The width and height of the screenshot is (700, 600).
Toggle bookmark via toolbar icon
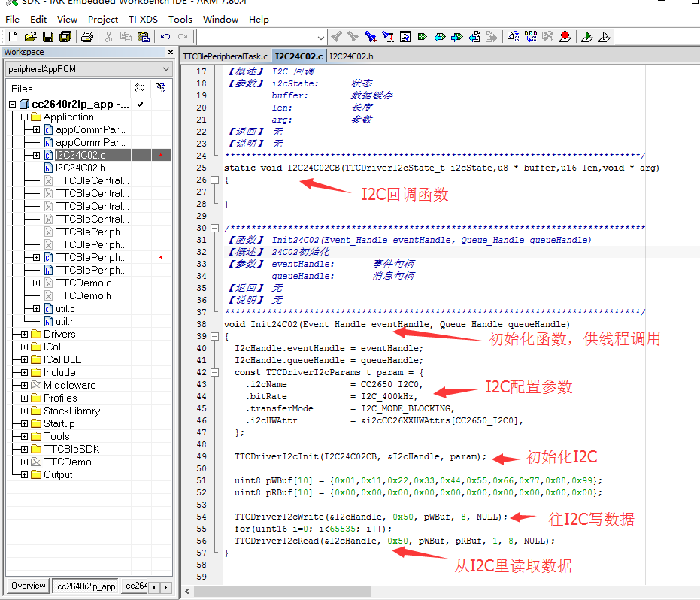pos(423,37)
